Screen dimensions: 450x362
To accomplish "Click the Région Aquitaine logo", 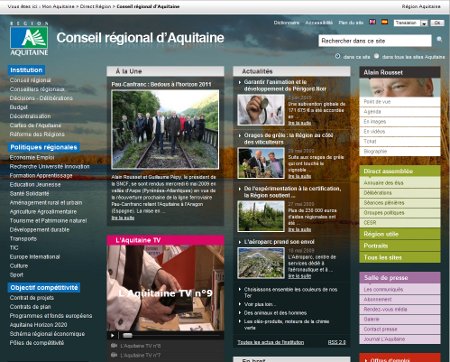I will pyautogui.click(x=29, y=38).
